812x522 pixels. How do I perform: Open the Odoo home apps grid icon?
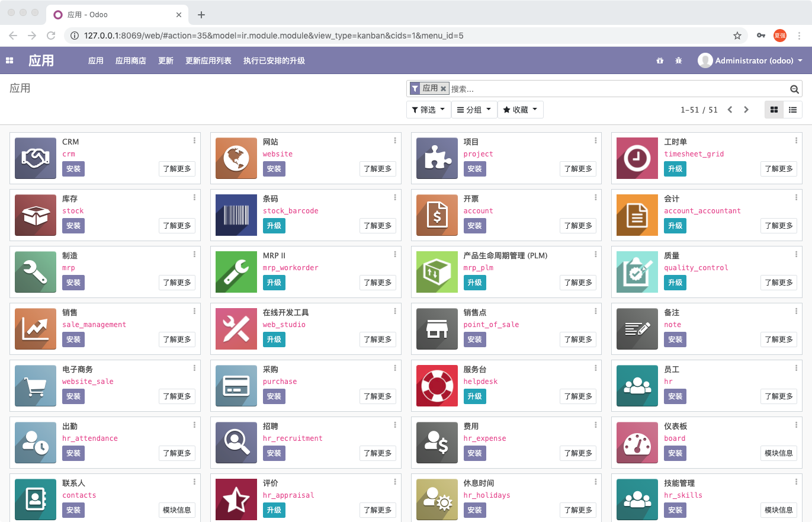(9, 60)
